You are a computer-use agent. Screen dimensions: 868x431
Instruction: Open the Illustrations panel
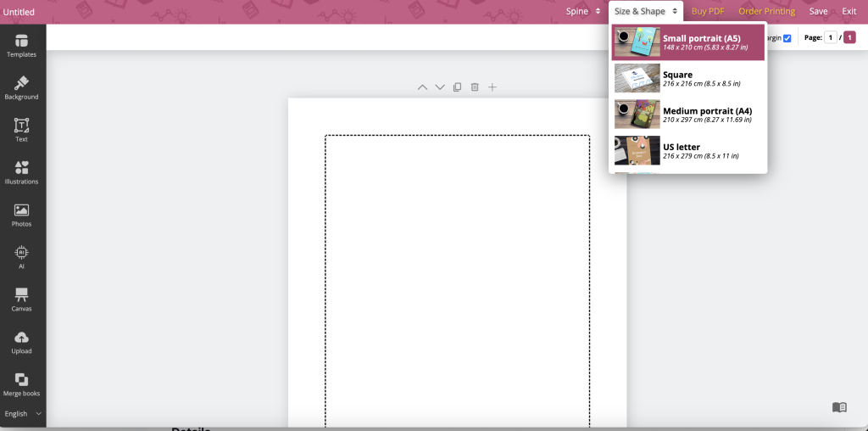pyautogui.click(x=21, y=173)
